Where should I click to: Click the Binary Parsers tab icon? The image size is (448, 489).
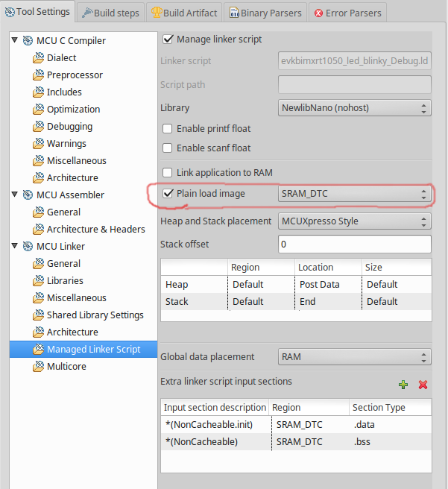pos(234,13)
